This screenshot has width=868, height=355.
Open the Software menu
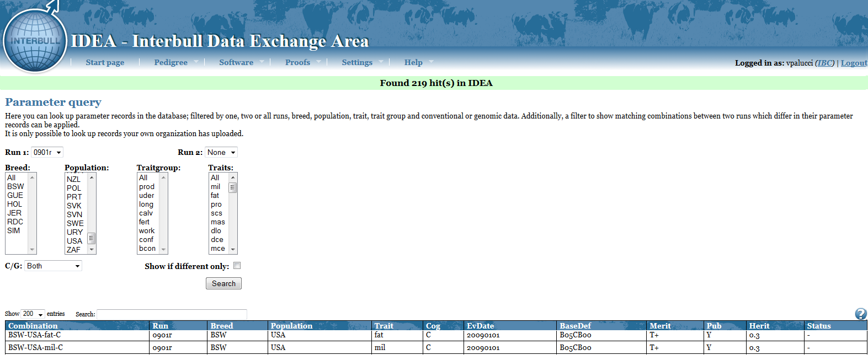(236, 62)
